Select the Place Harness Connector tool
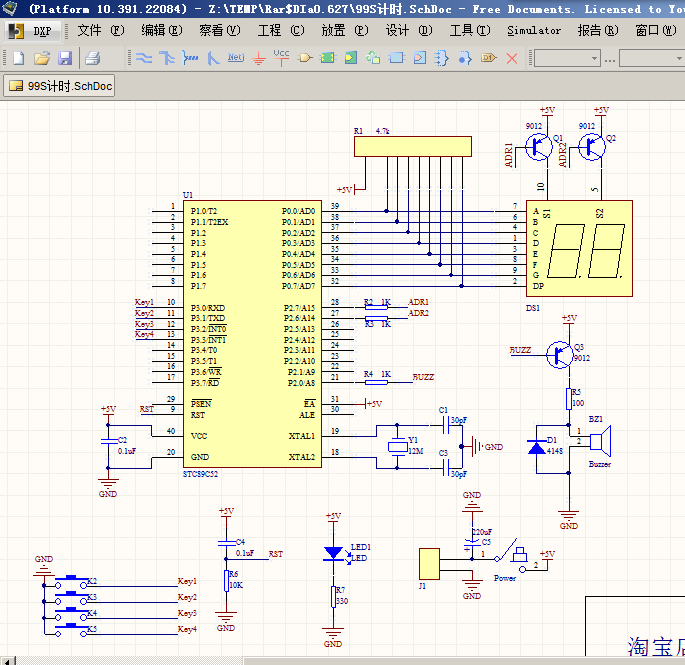The height and width of the screenshot is (665, 685). pos(442,58)
